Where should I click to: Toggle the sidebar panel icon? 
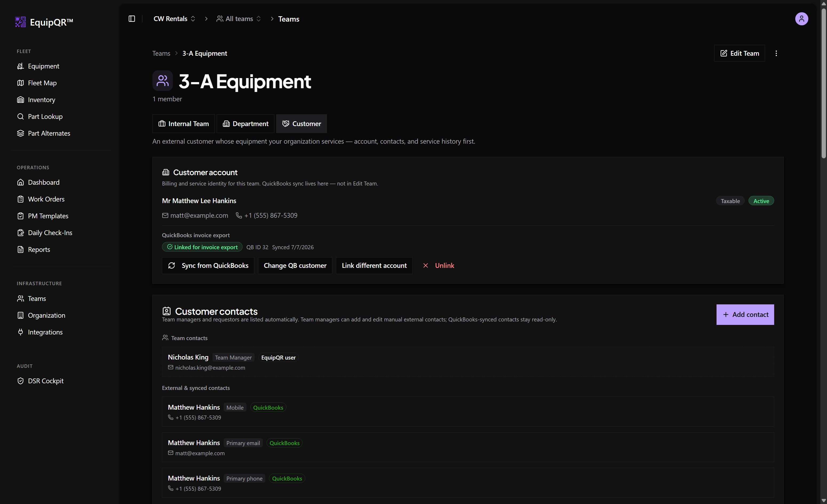pos(132,19)
